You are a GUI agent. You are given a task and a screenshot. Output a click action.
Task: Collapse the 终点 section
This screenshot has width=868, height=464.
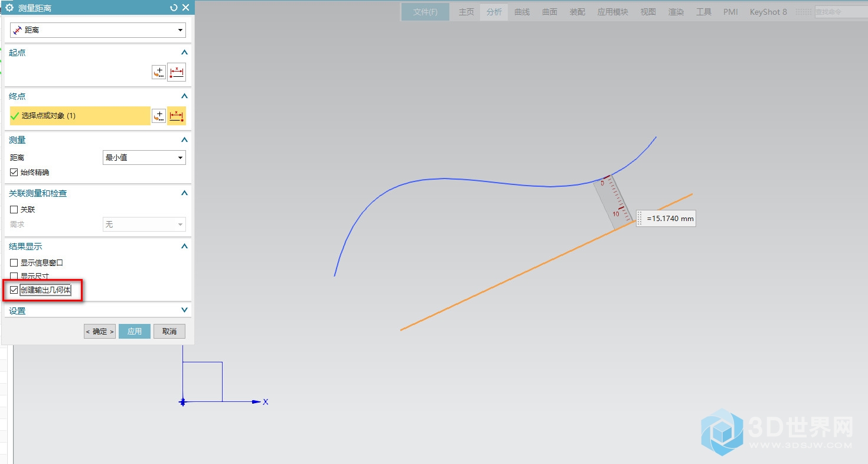[x=184, y=96]
